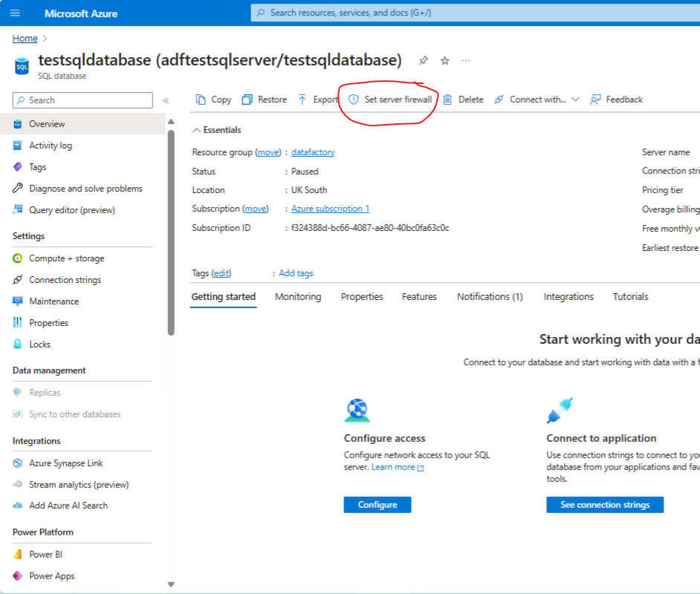The height and width of the screenshot is (594, 700).
Task: Switch to the Getting started tab
Action: pos(224,296)
